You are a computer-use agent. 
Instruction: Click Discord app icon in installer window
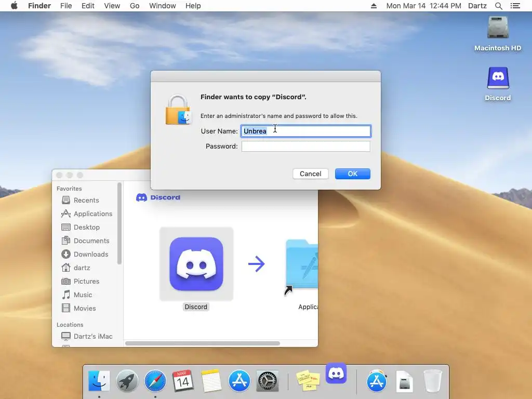coord(196,263)
